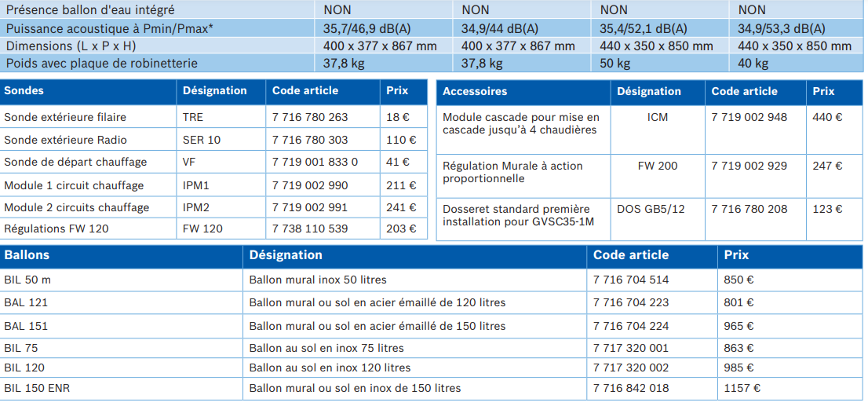Image resolution: width=868 pixels, height=406 pixels.
Task: Click the 34,9/53,3 dB(A) value
Action: pos(782,28)
